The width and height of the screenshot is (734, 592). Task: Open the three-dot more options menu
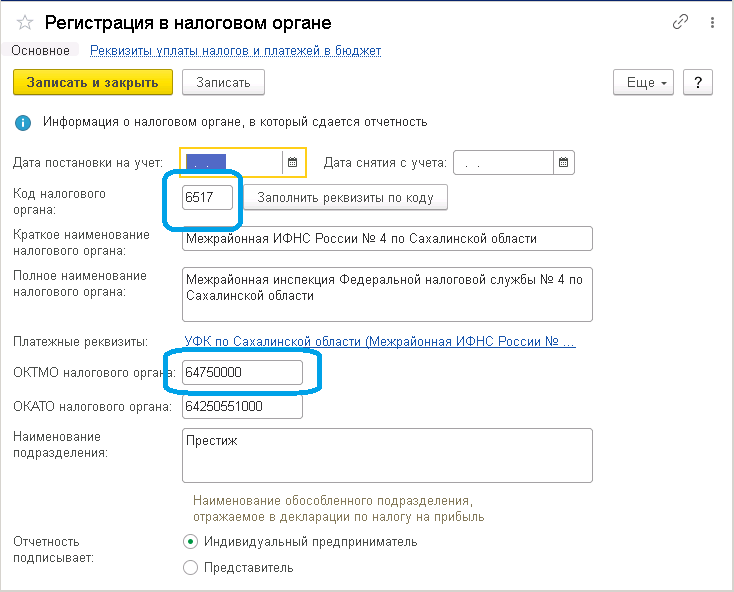(x=712, y=22)
